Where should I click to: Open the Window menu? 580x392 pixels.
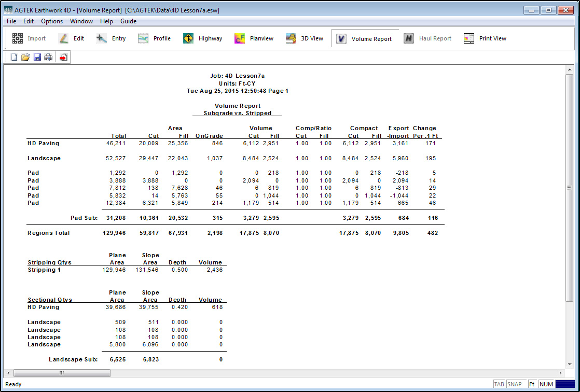(x=81, y=21)
